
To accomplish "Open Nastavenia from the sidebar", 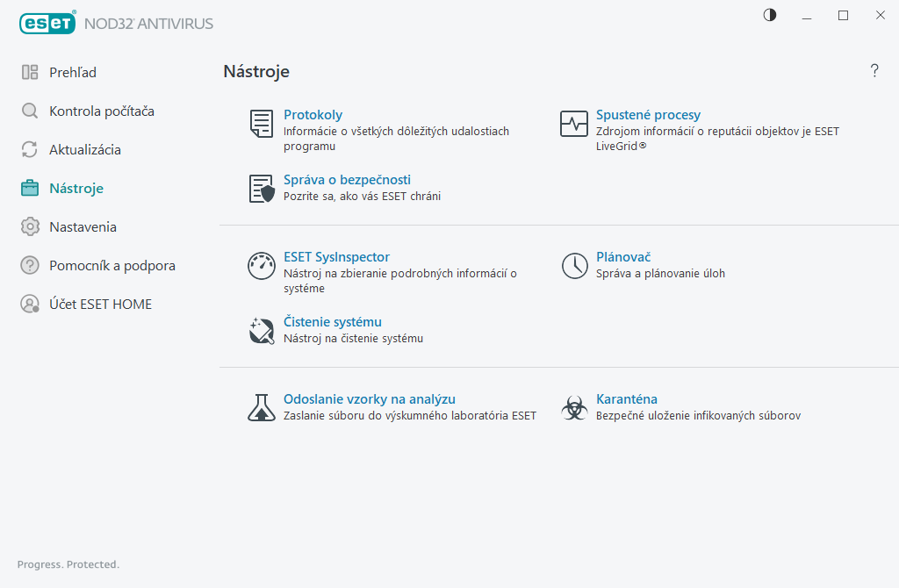I will click(x=83, y=227).
